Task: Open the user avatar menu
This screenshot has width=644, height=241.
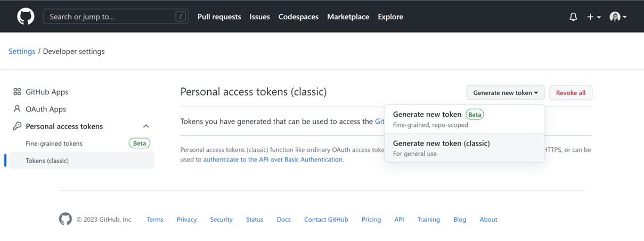Action: click(618, 17)
